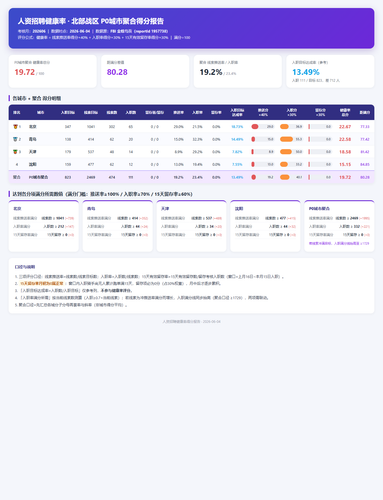Click 沈阳 target achievement rate 7.55%

237,164
